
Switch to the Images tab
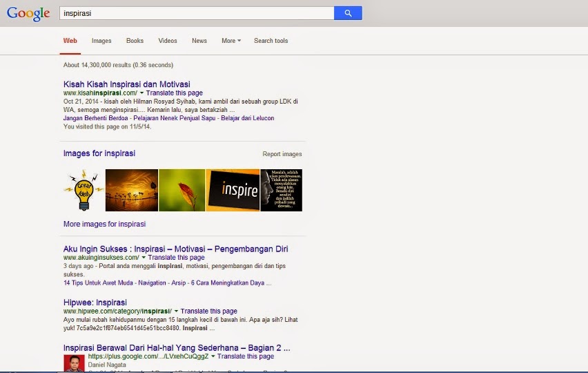coord(101,41)
